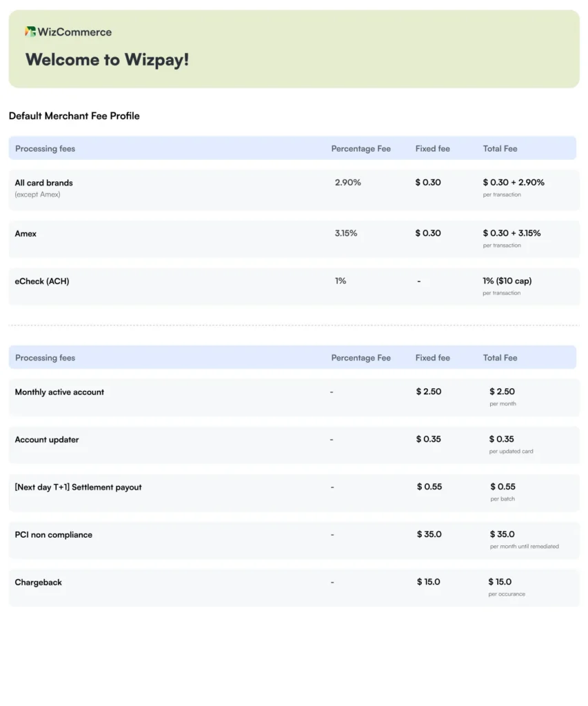Click the WizCommerce logo icon
The width and height of the screenshot is (588, 706).
[30, 32]
